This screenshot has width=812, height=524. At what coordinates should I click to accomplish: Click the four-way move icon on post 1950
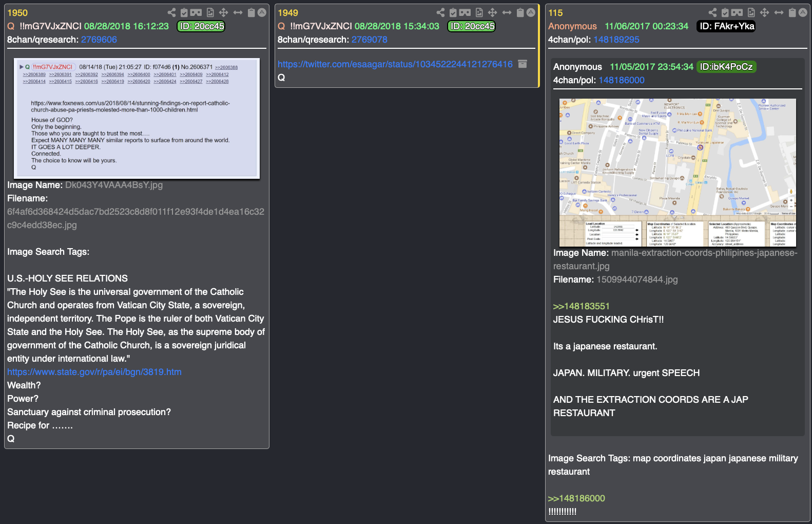(223, 12)
